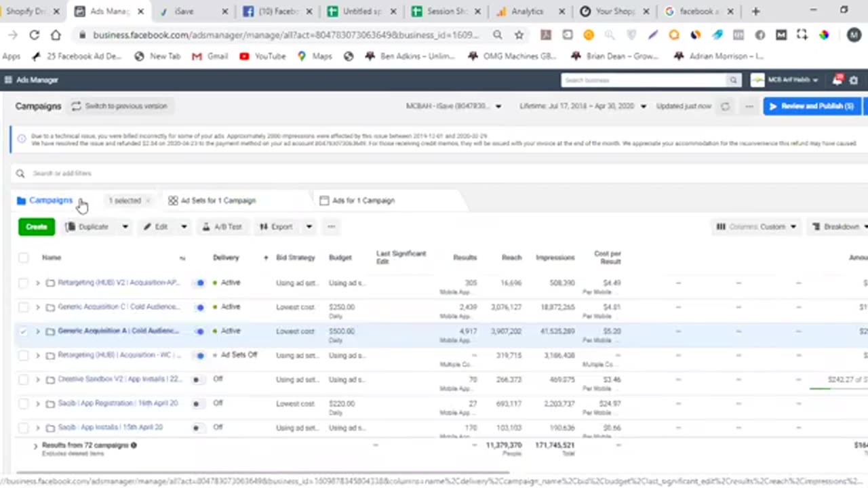Switch to the Analytics browser tab
The image size is (868, 488).
pos(528,12)
